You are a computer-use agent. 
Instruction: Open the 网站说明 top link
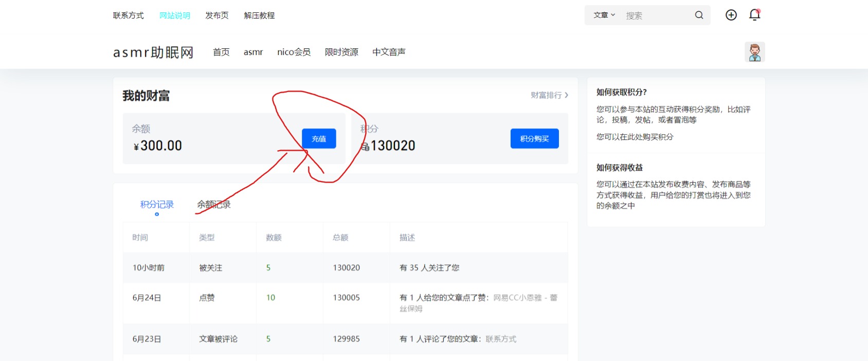(x=175, y=15)
